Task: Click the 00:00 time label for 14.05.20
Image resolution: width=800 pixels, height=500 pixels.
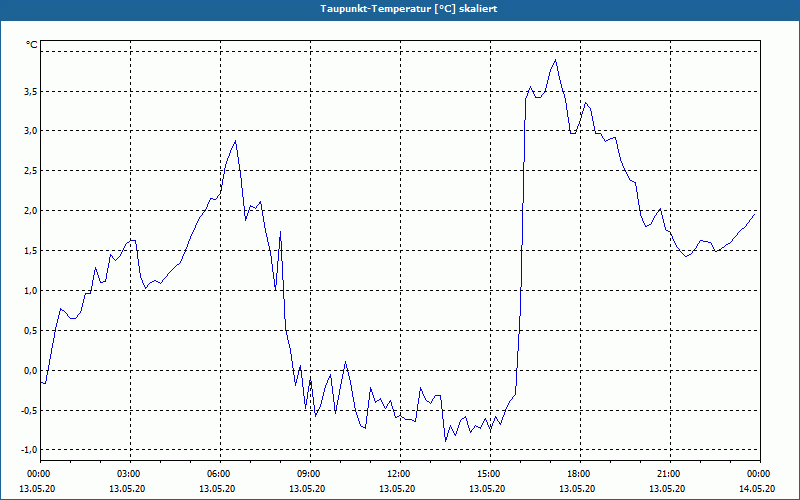Action: click(758, 474)
